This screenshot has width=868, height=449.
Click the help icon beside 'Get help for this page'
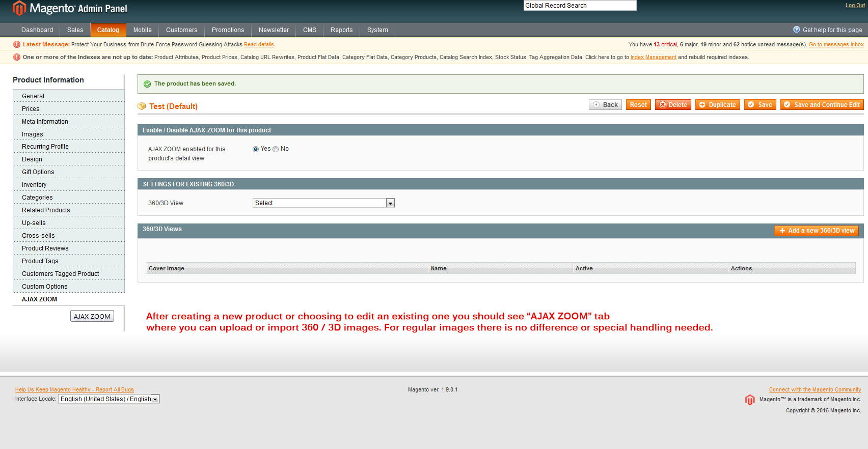click(797, 30)
